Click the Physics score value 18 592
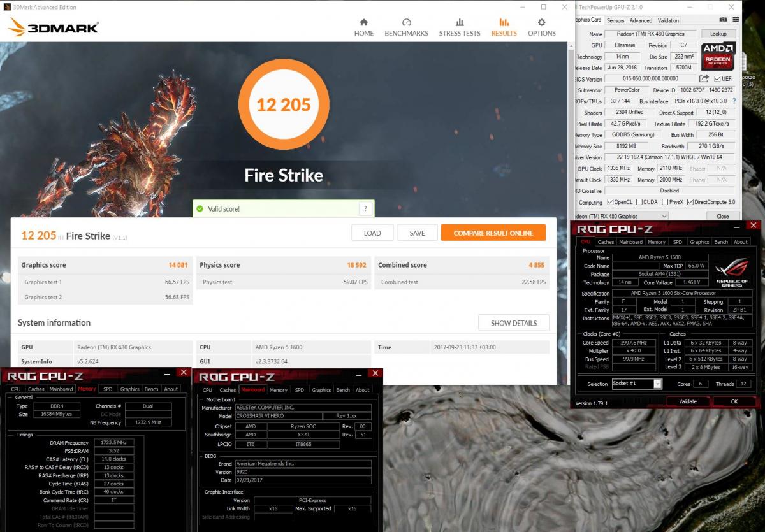765x532 pixels. (356, 265)
